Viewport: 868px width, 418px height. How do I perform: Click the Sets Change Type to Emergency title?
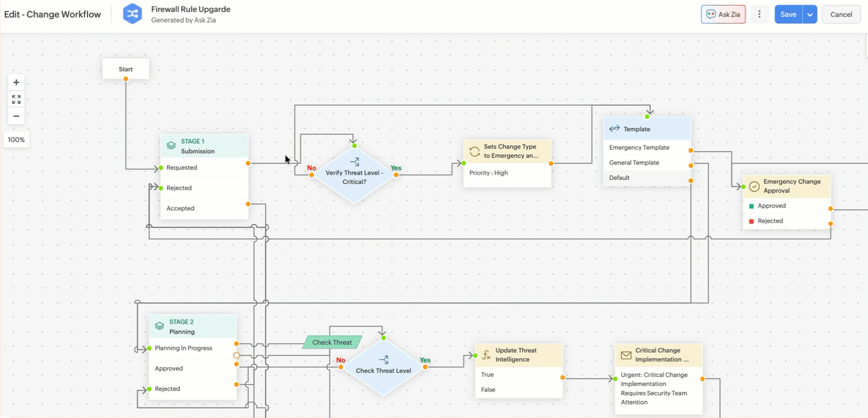point(511,151)
